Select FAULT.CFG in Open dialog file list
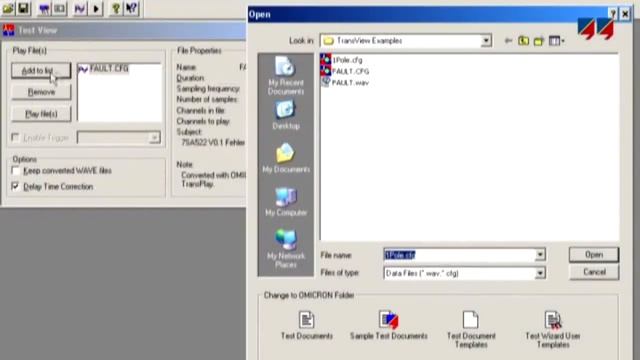Screen dimensions: 640x360 345,71
